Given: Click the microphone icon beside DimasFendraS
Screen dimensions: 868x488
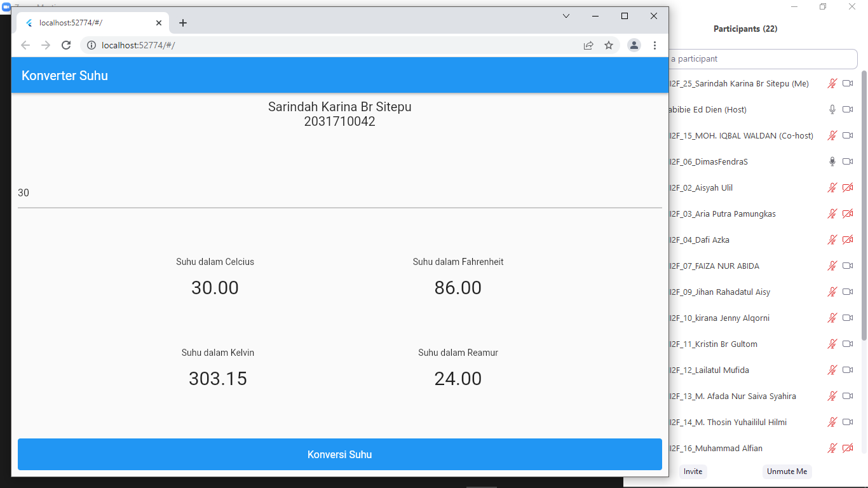Looking at the screenshot, I should (x=832, y=161).
